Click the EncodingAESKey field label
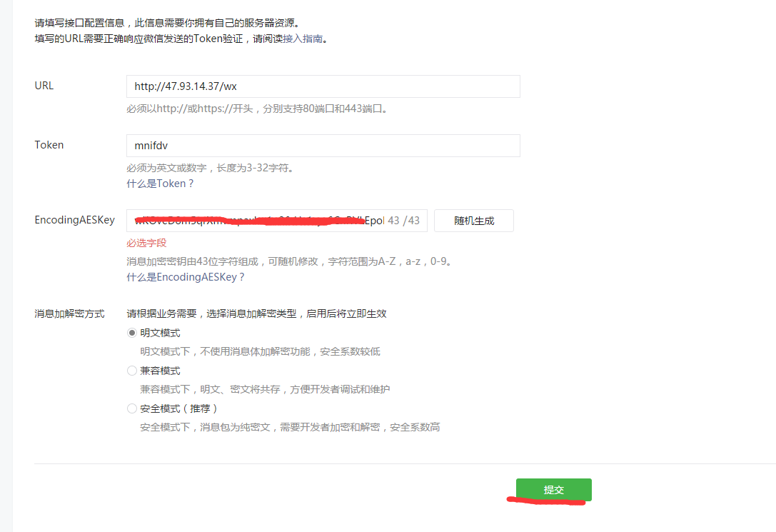Screen dimensions: 776x532 coord(75,221)
